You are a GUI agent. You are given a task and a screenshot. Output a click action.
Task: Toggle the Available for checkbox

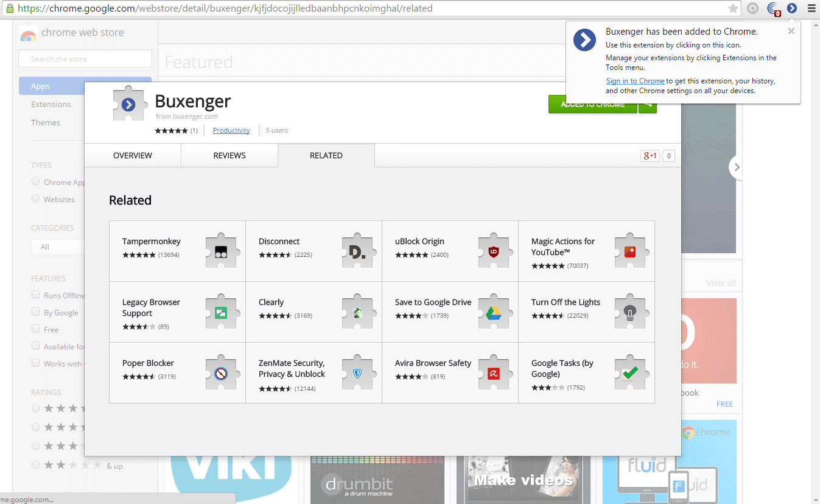pos(35,346)
